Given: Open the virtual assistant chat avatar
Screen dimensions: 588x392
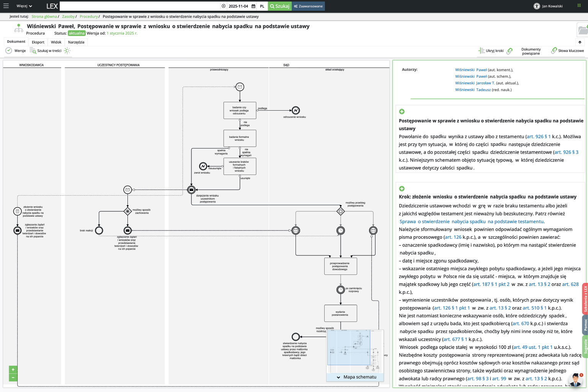Looking at the screenshot, I should [575, 380].
